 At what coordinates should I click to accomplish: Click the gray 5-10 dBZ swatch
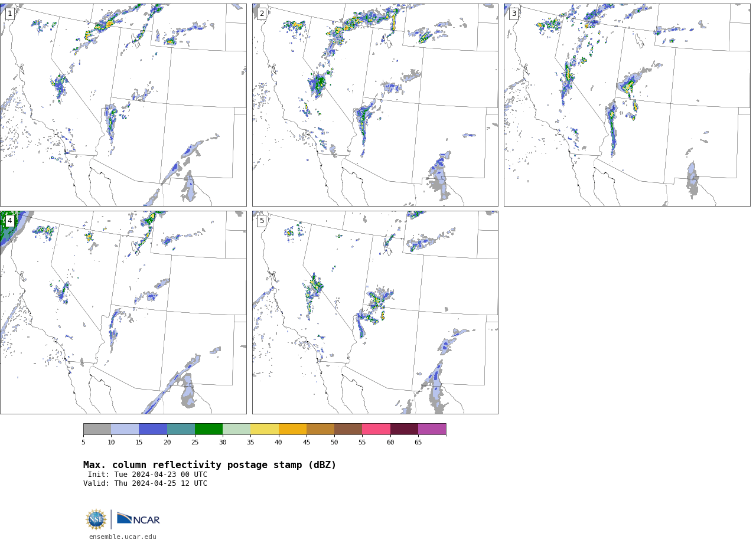(x=97, y=429)
